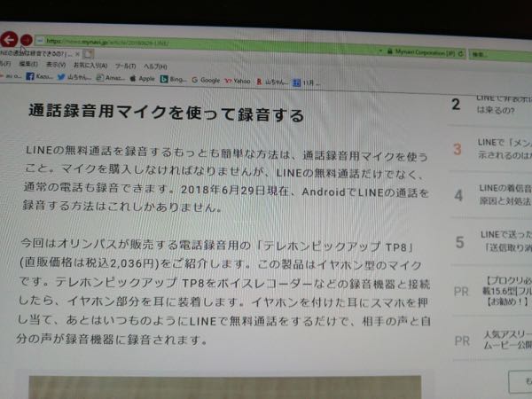Open the ツール(T) menu
532x399 pixels.
(x=125, y=66)
